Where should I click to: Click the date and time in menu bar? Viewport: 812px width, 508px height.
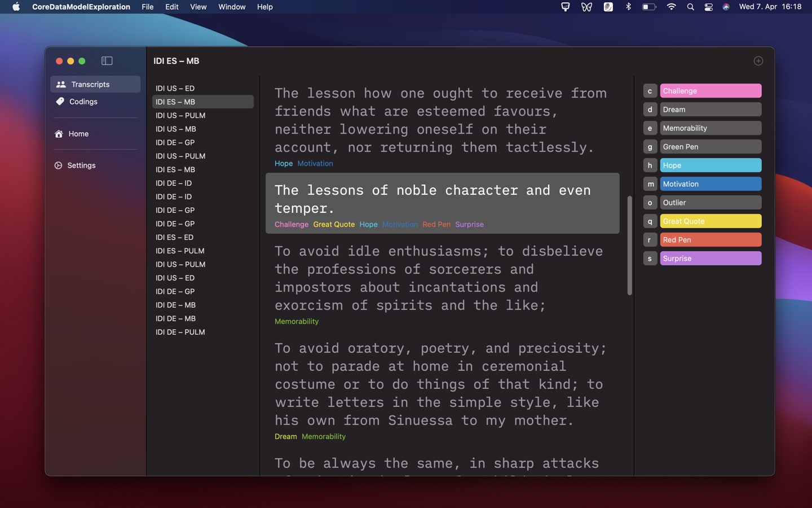pos(770,7)
